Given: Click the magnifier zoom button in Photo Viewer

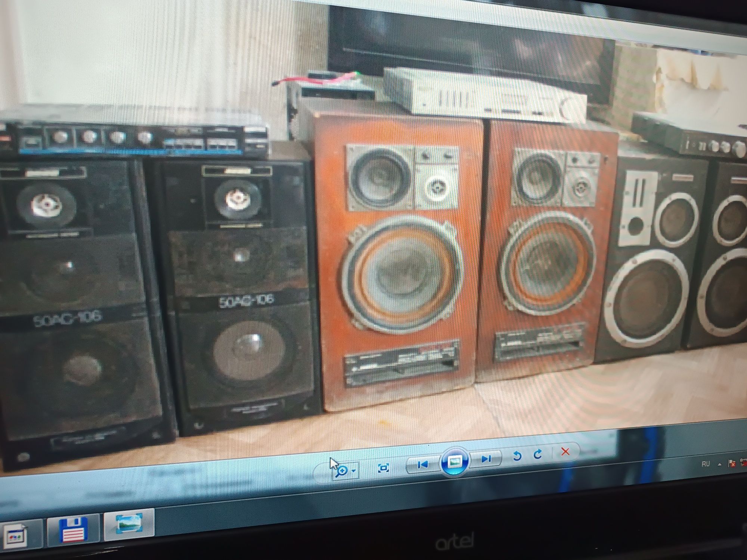Looking at the screenshot, I should click(x=341, y=471).
